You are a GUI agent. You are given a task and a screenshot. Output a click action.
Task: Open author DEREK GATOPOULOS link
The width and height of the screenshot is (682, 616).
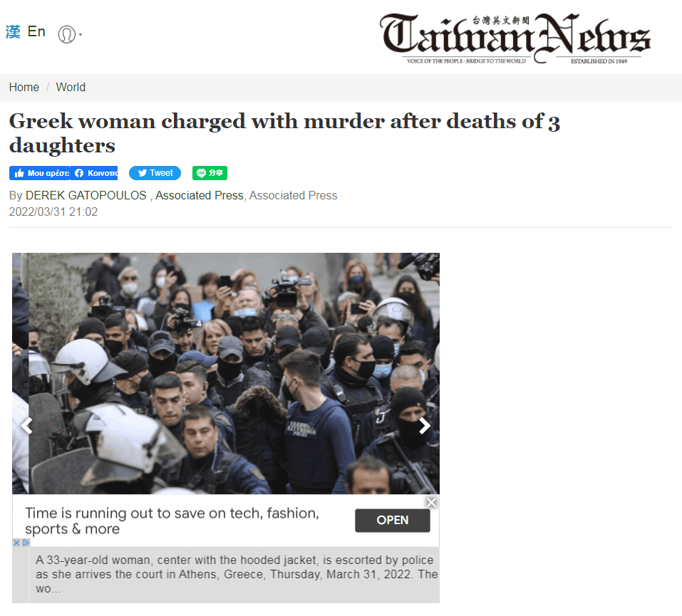(x=86, y=196)
